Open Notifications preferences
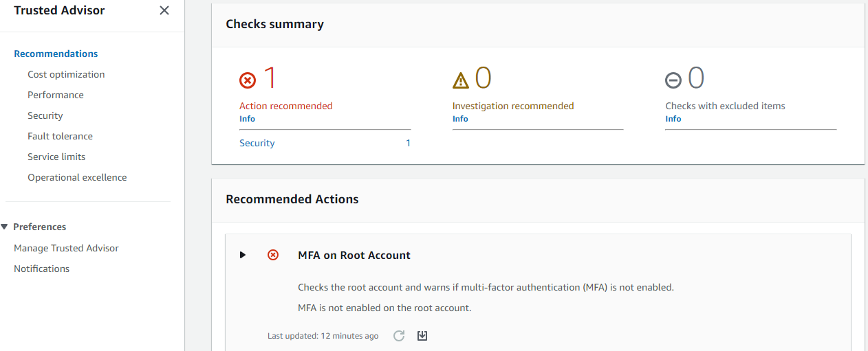868x351 pixels. (41, 269)
